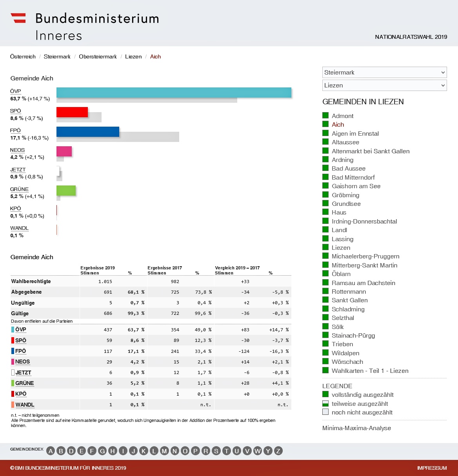Image resolution: width=458 pixels, height=476 pixels.
Task: Open the Impressum footer link
Action: [432, 468]
